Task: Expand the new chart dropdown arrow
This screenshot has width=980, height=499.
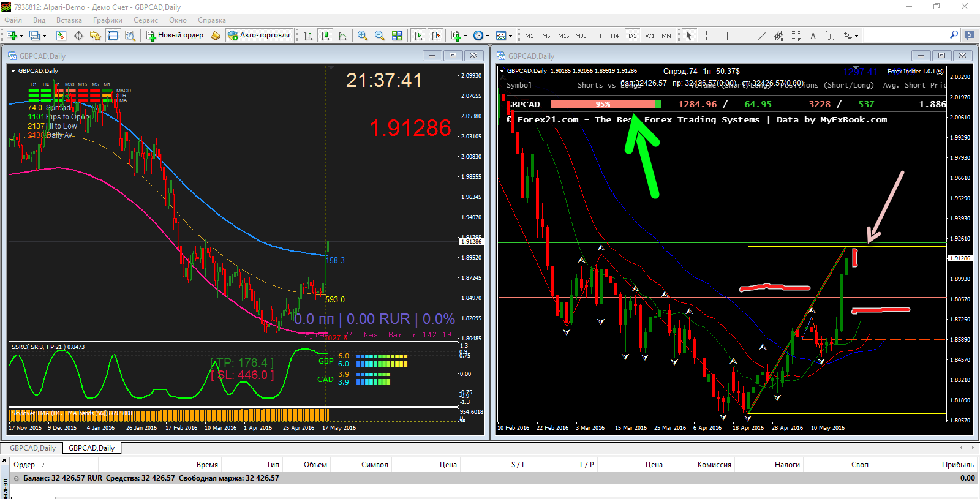Action: [x=21, y=36]
